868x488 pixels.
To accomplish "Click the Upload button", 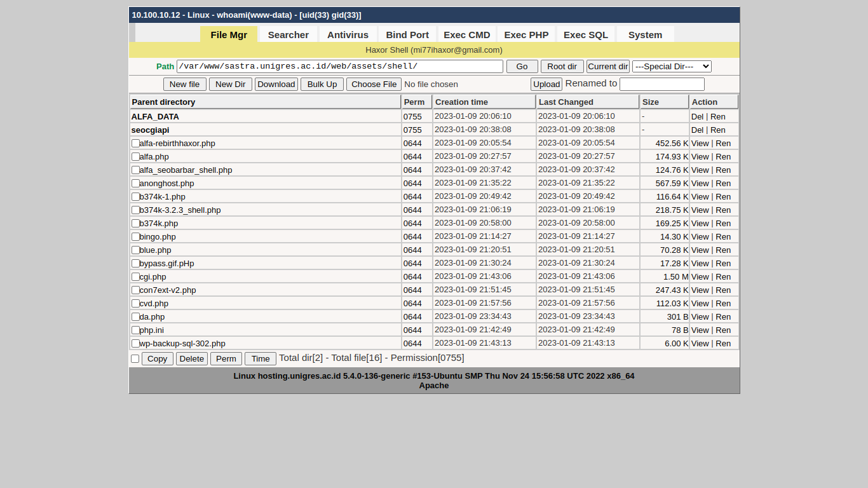I will click(x=546, y=85).
